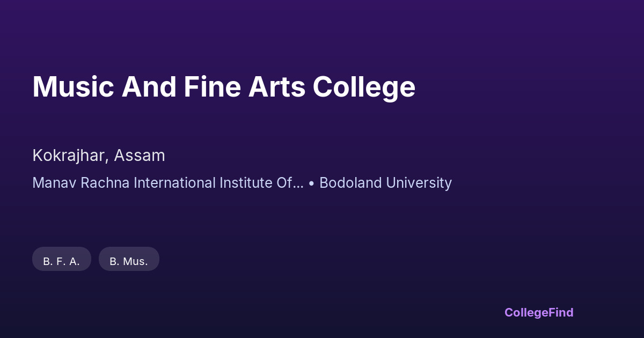Click the bullet separator before Bodoland University

tap(312, 183)
